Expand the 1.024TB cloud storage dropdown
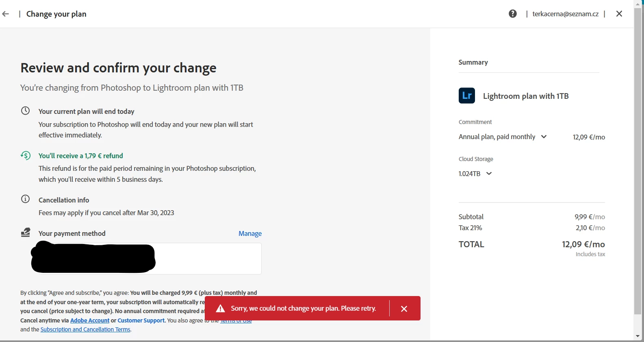644x342 pixels. pos(475,174)
